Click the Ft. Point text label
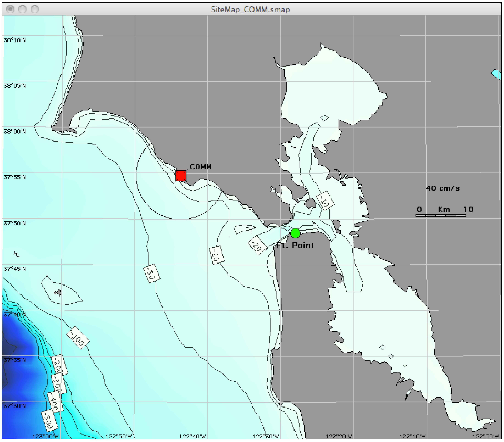The image size is (504, 442). 295,245
